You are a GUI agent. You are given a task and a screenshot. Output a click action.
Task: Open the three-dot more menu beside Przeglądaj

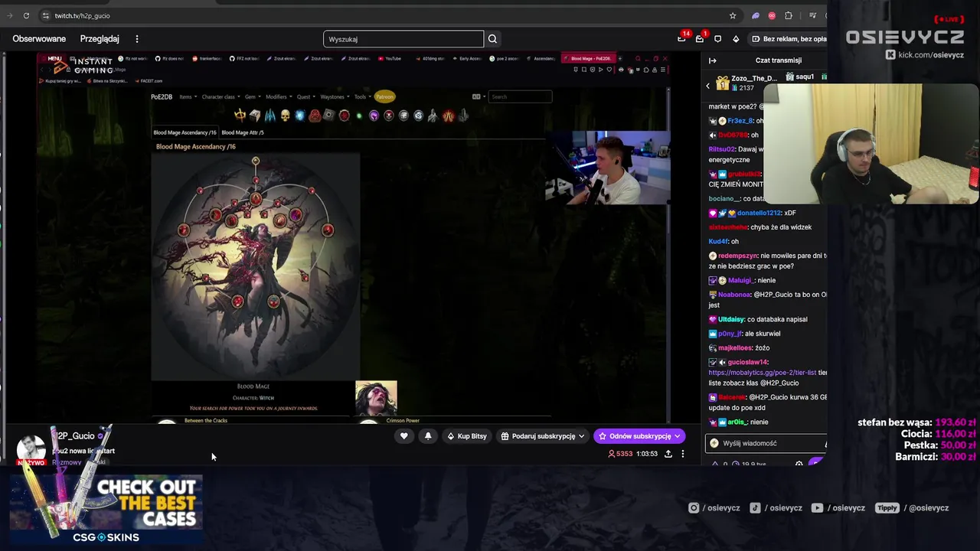pos(137,39)
